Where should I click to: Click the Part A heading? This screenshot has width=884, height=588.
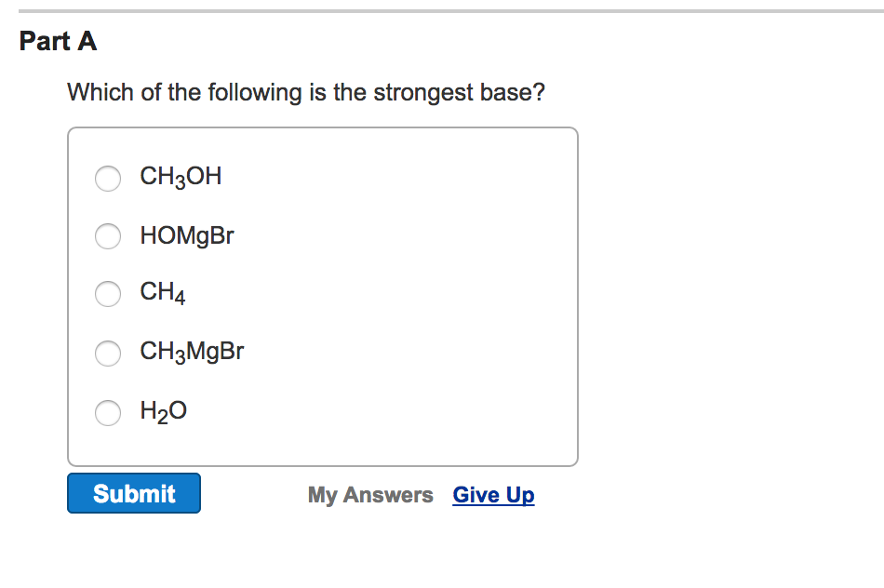[58, 41]
